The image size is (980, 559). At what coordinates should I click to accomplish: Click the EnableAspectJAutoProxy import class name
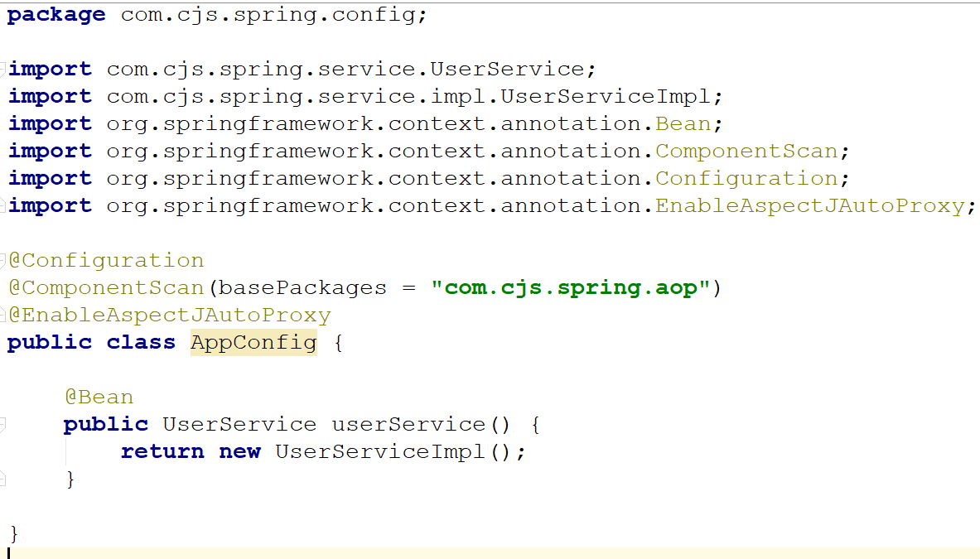(809, 205)
